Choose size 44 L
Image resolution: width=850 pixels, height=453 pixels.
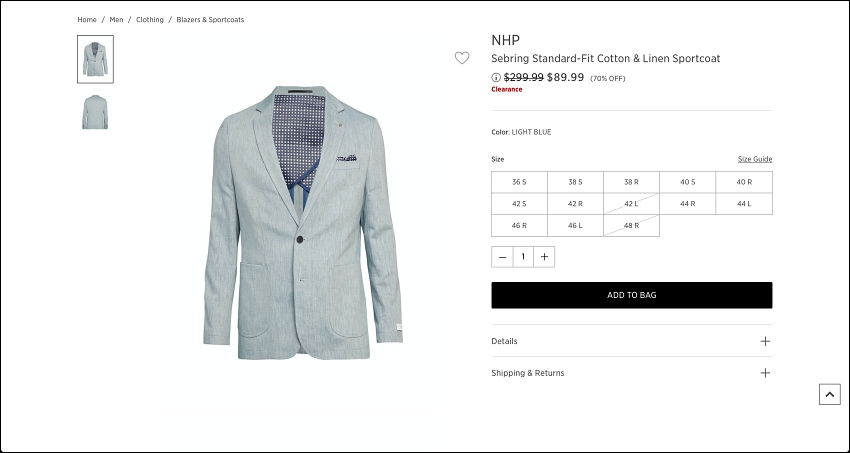[x=744, y=204]
